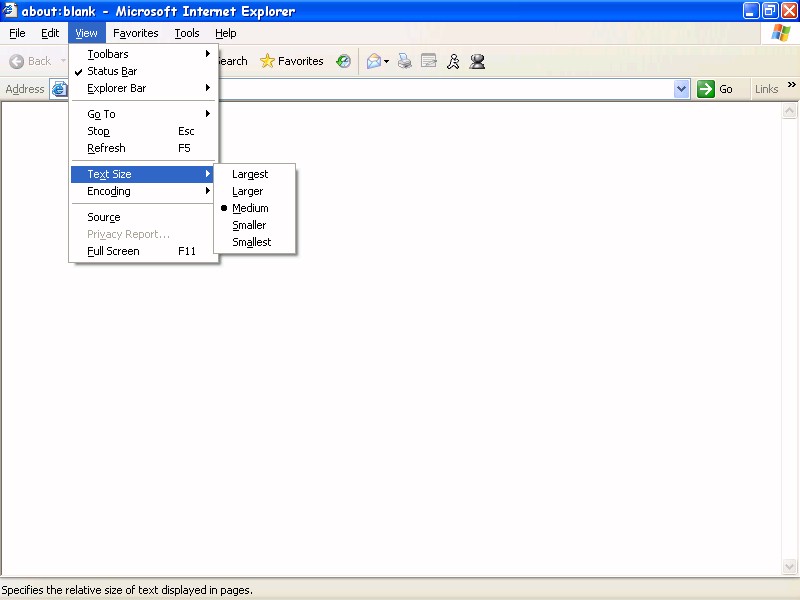Viewport: 800px width, 600px height.
Task: Select Largest text size
Action: coord(255,174)
